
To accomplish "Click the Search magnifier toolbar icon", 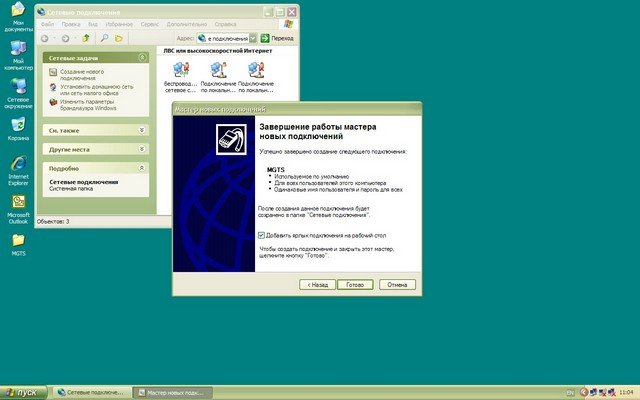I will click(x=104, y=38).
